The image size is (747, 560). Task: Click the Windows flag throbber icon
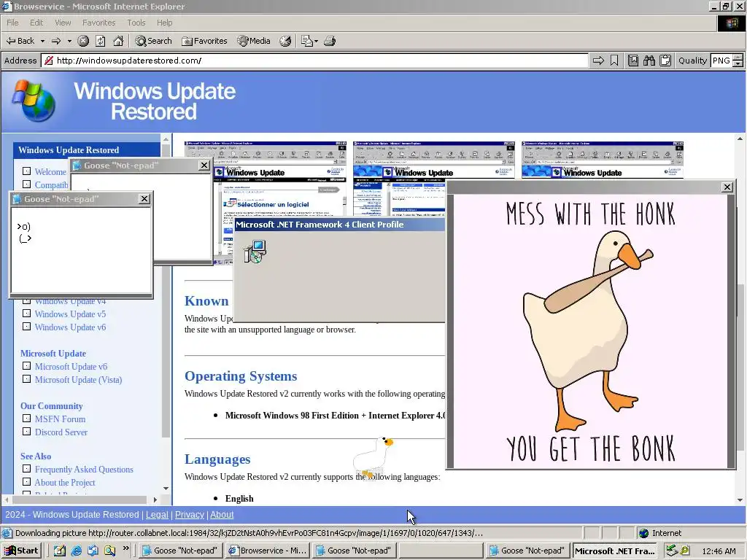click(x=731, y=23)
